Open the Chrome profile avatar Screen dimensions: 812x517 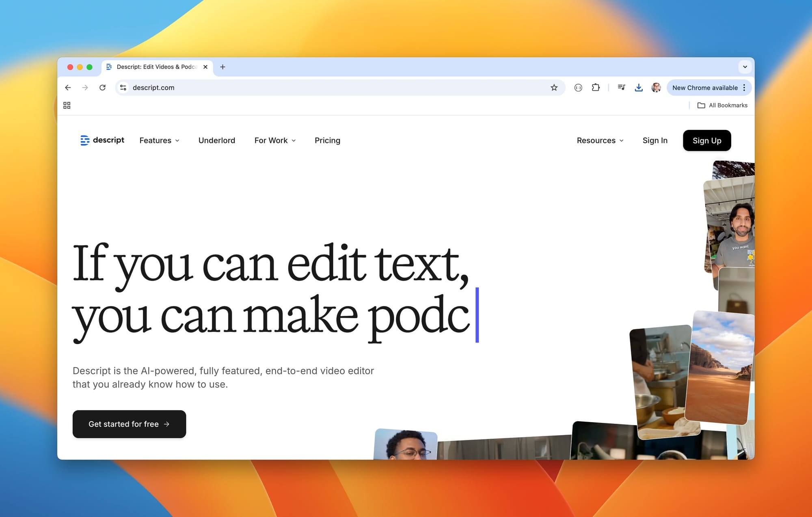pos(656,88)
